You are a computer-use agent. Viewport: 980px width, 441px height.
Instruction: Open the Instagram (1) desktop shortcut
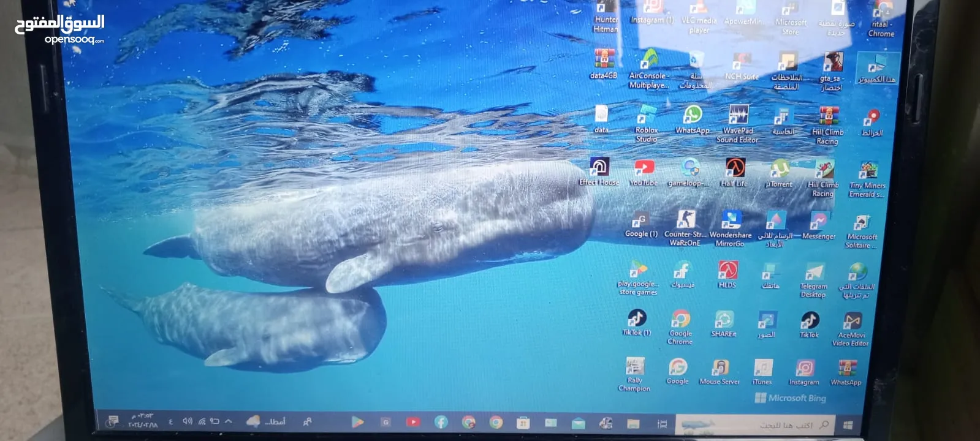click(651, 13)
